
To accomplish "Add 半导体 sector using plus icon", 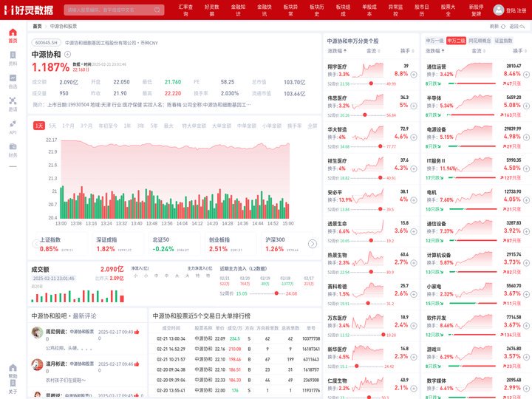I will point(526,106).
